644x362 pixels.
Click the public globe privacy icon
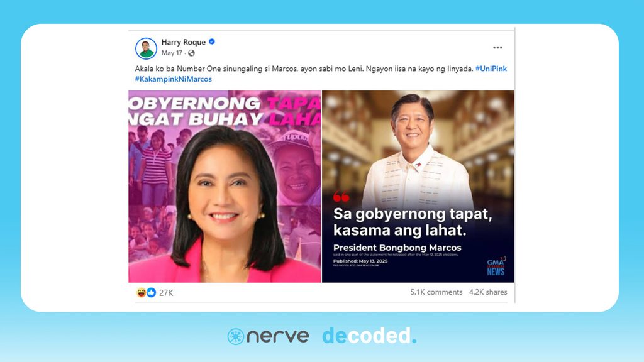click(191, 53)
